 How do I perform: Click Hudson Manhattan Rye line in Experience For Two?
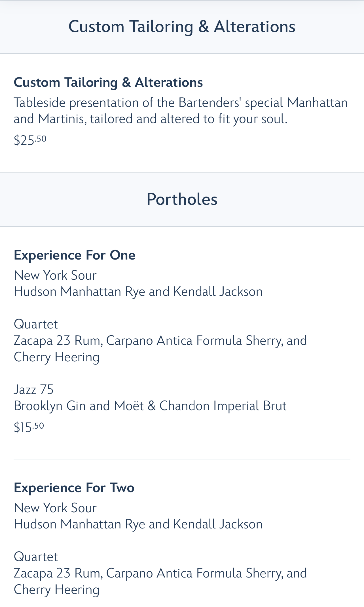[138, 524]
